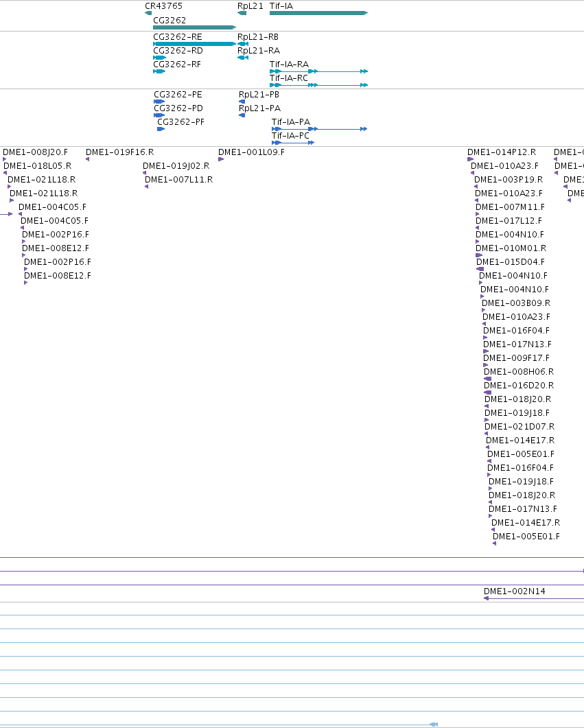Select the Tif-IA-RC transcript arrow line
Image resolution: width=584 pixels, height=728 pixels.
[318, 85]
